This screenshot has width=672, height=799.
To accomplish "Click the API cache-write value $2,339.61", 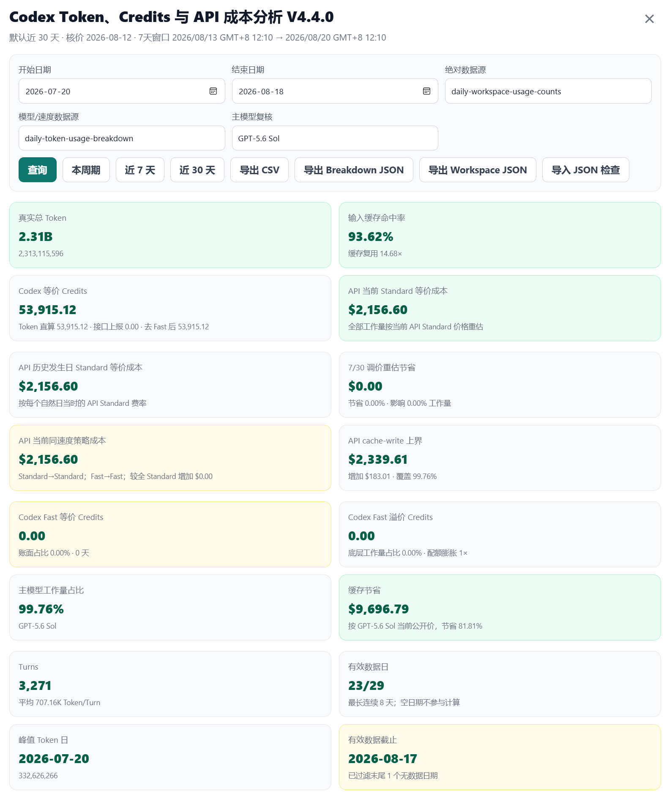I will click(378, 460).
